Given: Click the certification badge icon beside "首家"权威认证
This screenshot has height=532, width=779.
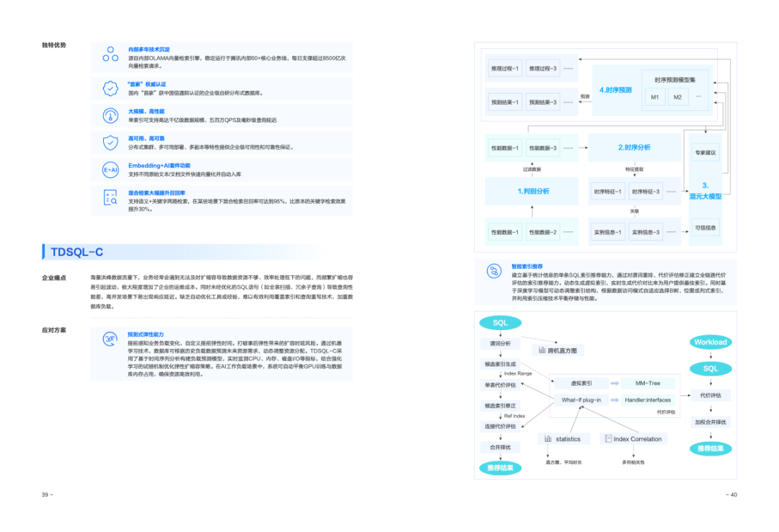Looking at the screenshot, I should pos(110,89).
